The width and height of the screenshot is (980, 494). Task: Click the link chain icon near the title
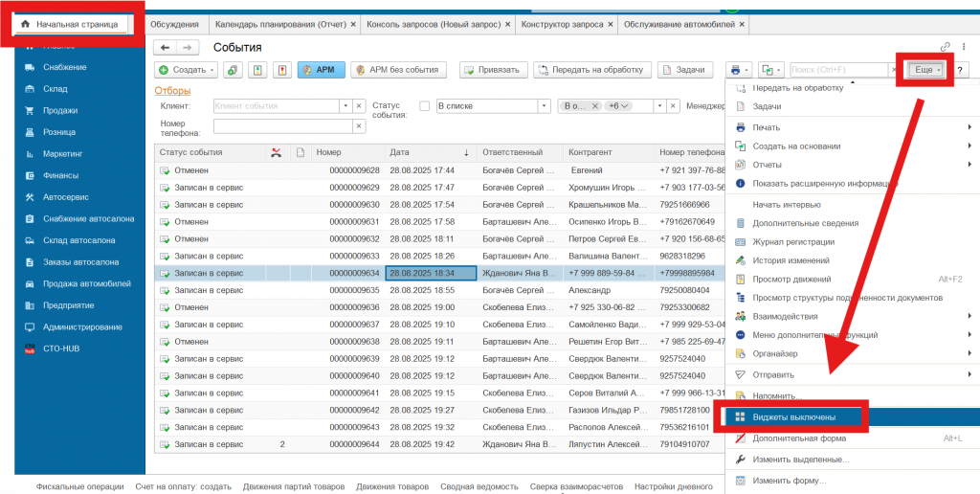946,47
